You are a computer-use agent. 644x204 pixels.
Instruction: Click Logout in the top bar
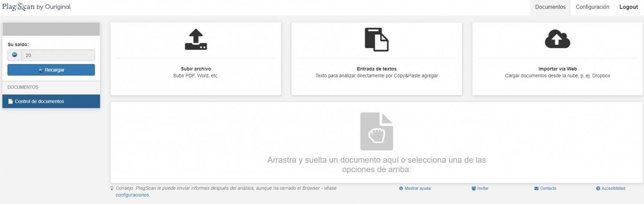628,7
